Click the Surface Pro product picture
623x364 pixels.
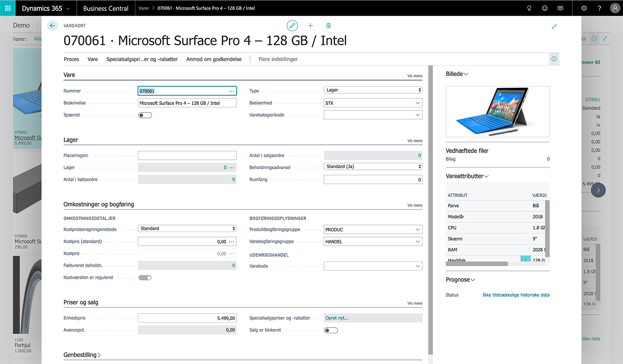tap(498, 112)
